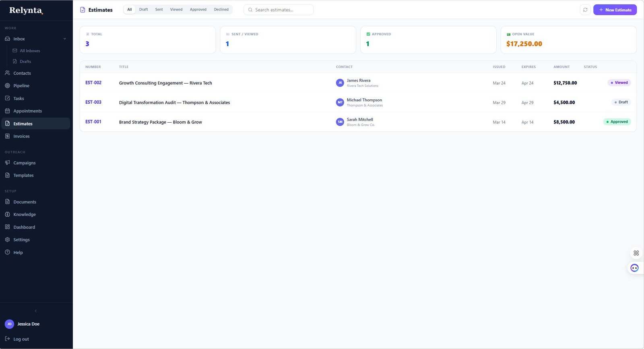644x349 pixels.
Task: Click the Log out icon
Action: [7, 339]
